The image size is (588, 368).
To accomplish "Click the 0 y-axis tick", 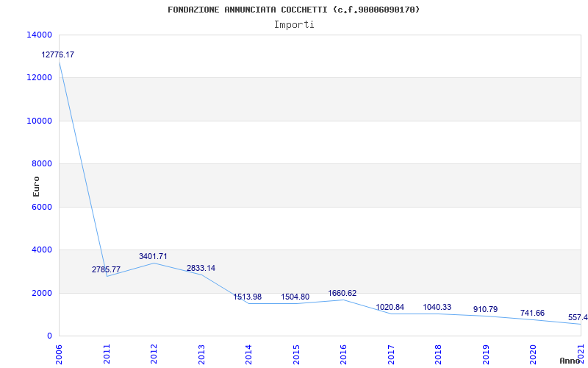I will (49, 336).
